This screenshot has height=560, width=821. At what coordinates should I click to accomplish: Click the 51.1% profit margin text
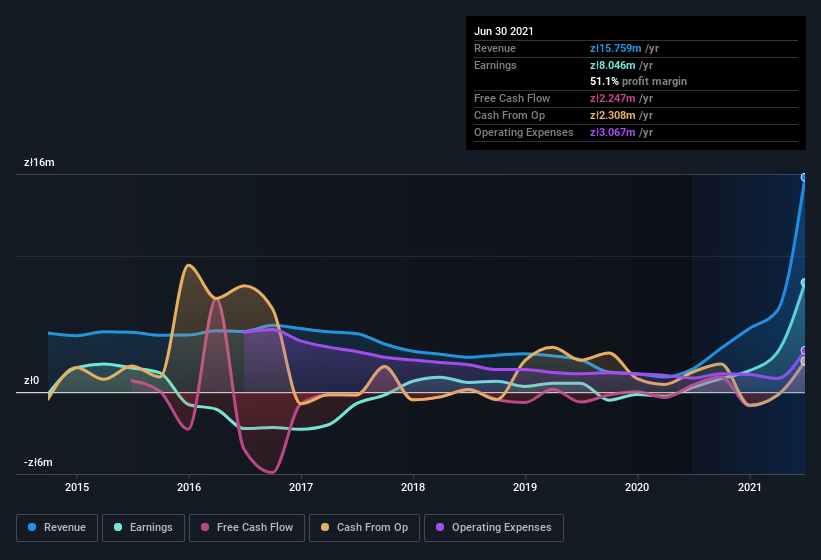638,81
